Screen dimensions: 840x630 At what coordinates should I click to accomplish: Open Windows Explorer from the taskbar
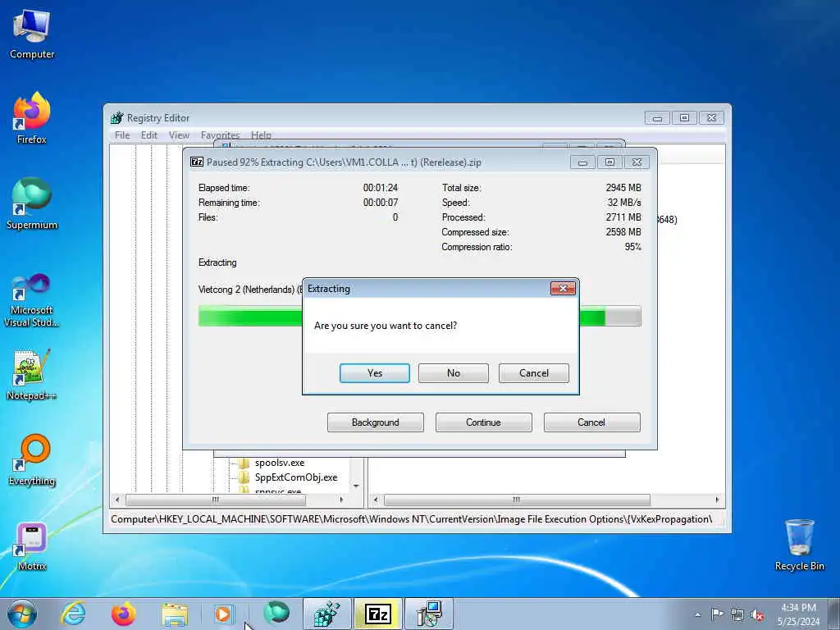click(x=175, y=614)
